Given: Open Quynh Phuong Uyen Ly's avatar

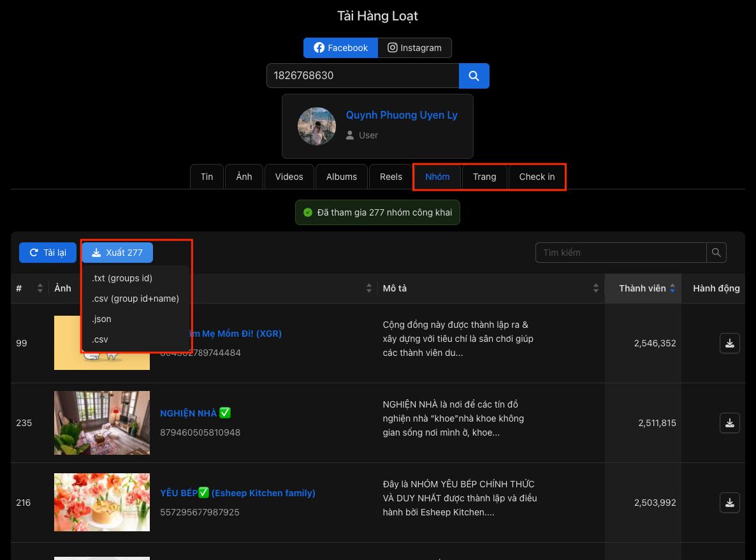Looking at the screenshot, I should (317, 126).
